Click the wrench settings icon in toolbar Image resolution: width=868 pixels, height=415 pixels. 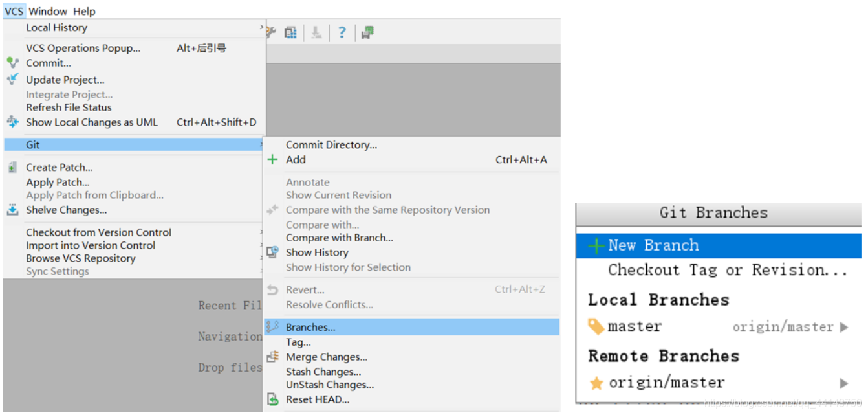271,32
